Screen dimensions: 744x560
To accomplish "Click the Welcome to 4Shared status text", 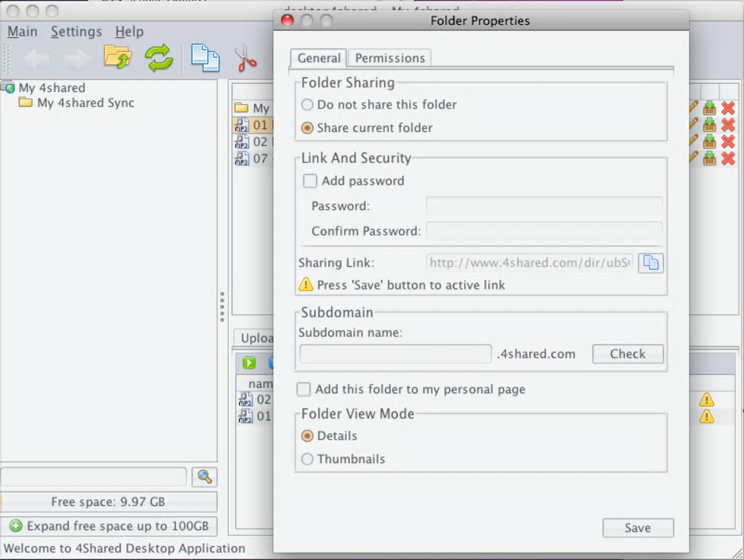I will point(124,548).
